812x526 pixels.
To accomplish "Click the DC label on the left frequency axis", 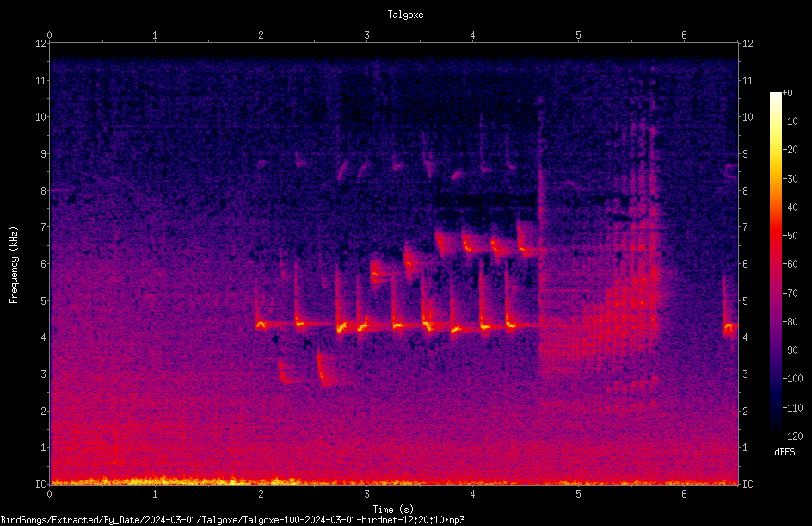I will [41, 484].
